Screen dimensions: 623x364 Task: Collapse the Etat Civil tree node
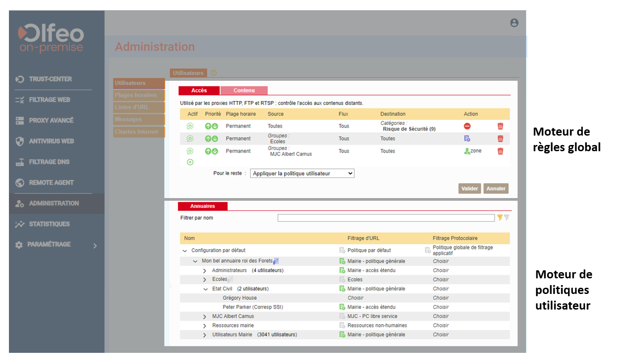pyautogui.click(x=205, y=289)
